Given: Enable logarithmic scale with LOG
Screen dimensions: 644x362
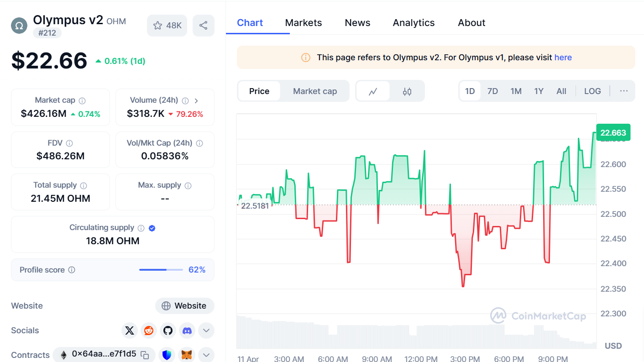Looking at the screenshot, I should (x=592, y=91).
